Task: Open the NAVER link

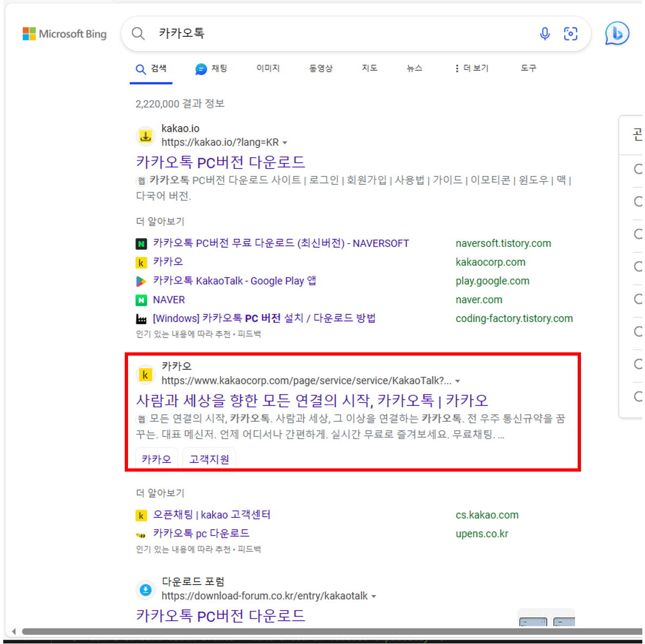Action: coord(169,300)
